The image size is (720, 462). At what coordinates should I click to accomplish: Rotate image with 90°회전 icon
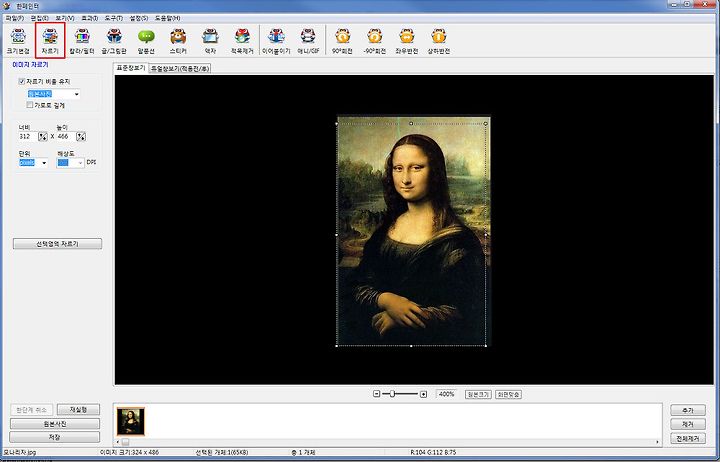click(343, 41)
